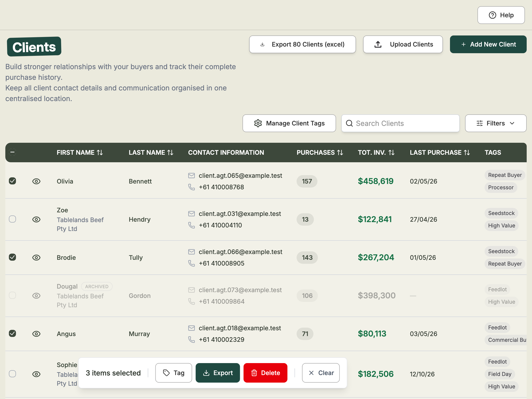
Task: Toggle the select-all header checkbox
Action: (12, 152)
